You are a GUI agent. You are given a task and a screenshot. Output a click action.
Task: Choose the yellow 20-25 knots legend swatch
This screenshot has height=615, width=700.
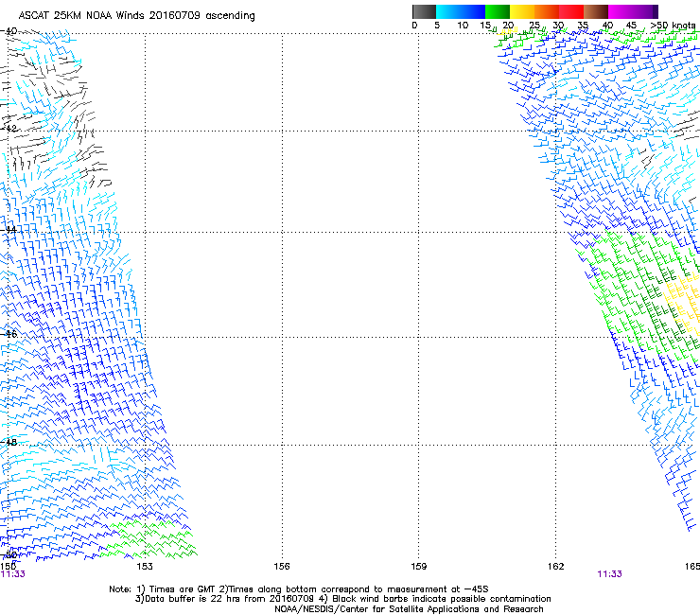[522, 11]
